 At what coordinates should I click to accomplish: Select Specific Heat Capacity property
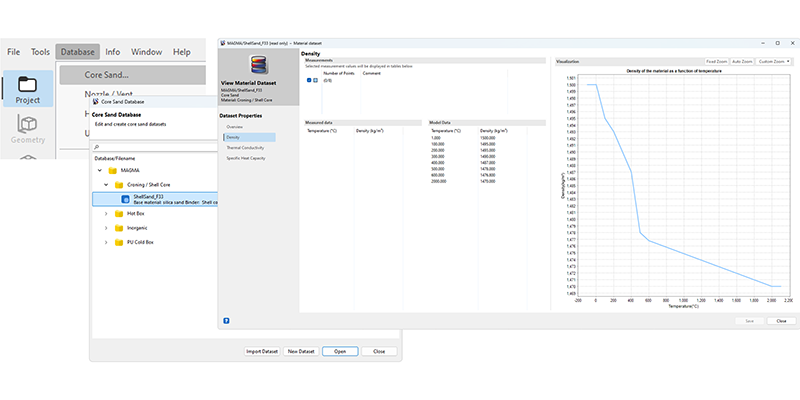tap(246, 158)
